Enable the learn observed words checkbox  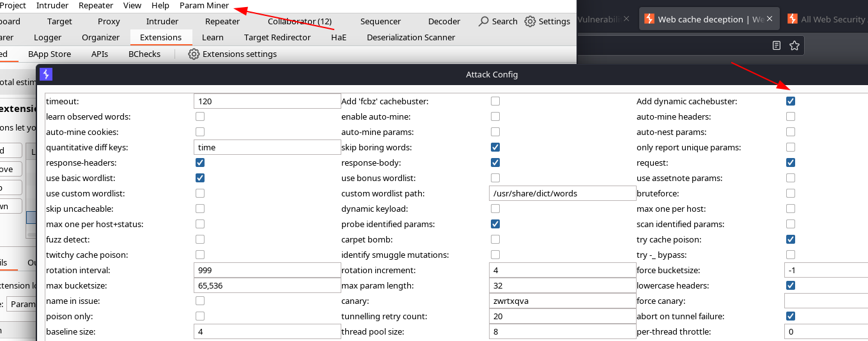pyautogui.click(x=200, y=116)
